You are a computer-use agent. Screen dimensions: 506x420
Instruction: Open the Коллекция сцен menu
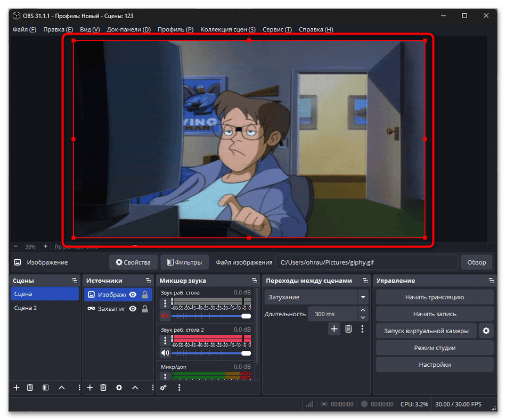[x=228, y=29]
